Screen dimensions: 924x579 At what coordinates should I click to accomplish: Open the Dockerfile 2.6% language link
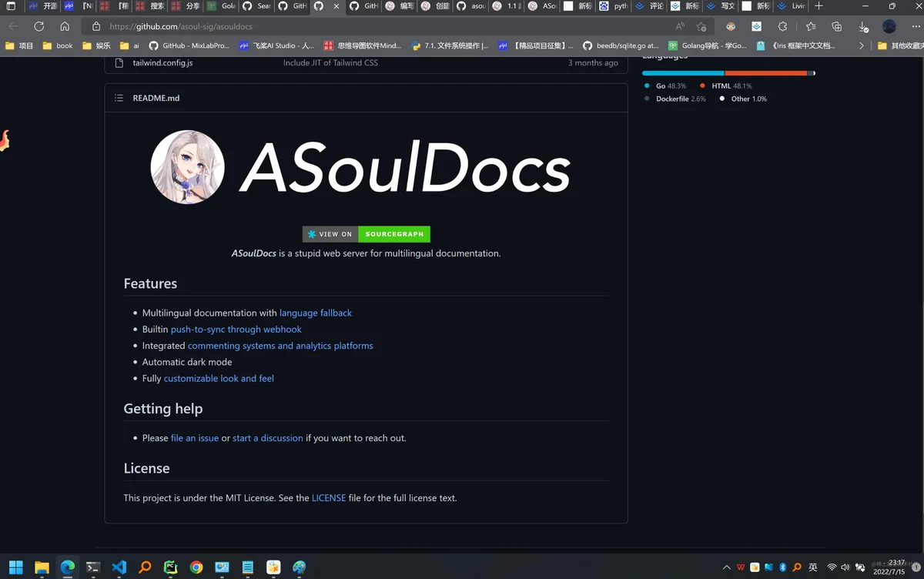point(675,99)
